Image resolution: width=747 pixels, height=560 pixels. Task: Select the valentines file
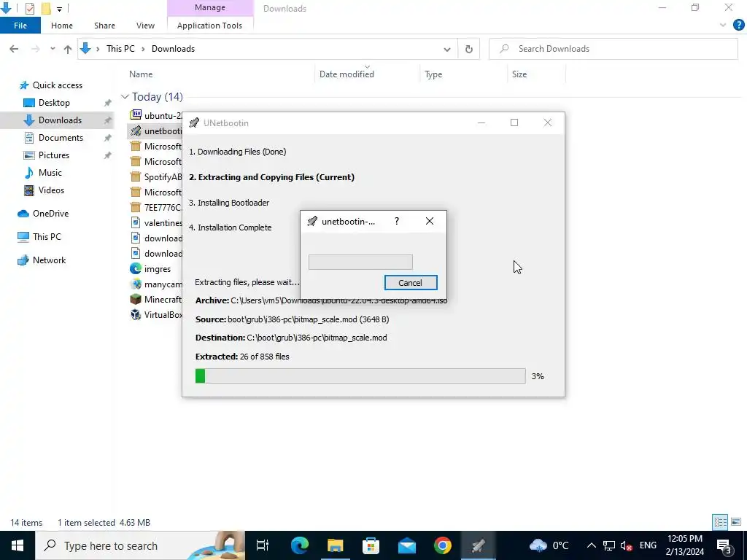point(163,223)
